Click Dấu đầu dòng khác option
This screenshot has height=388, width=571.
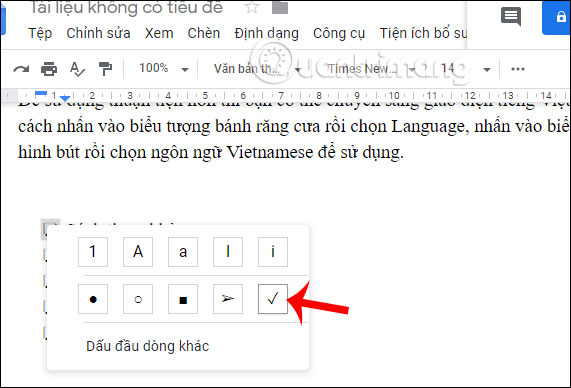147,346
